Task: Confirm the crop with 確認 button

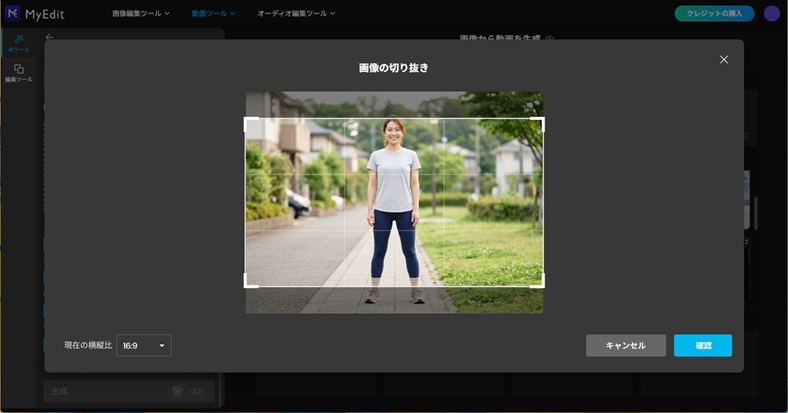Action: [x=703, y=346]
